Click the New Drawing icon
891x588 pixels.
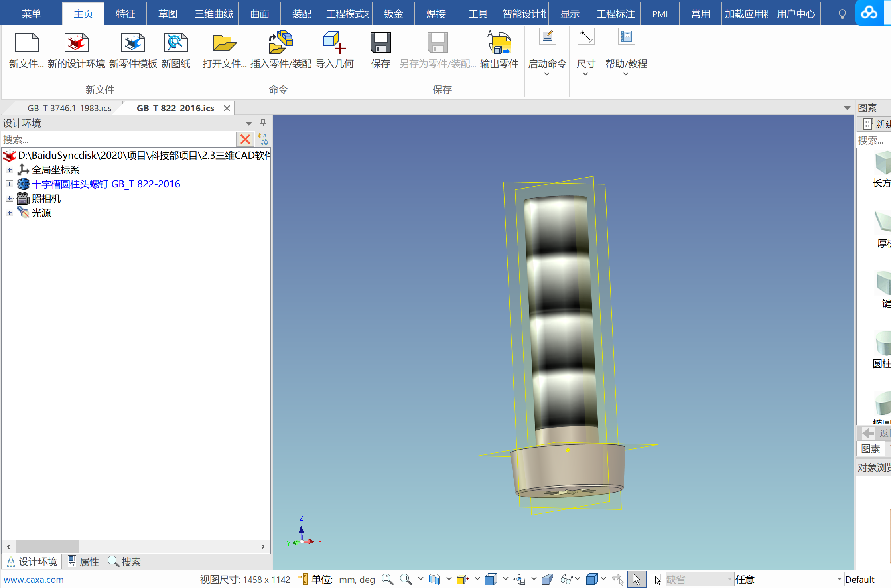175,43
